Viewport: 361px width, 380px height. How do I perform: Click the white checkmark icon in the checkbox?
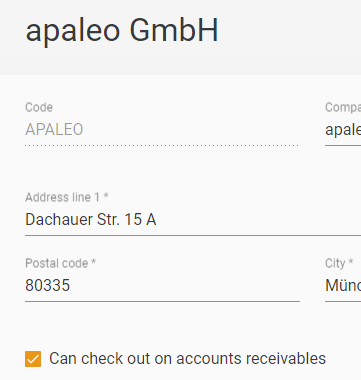(x=33, y=359)
